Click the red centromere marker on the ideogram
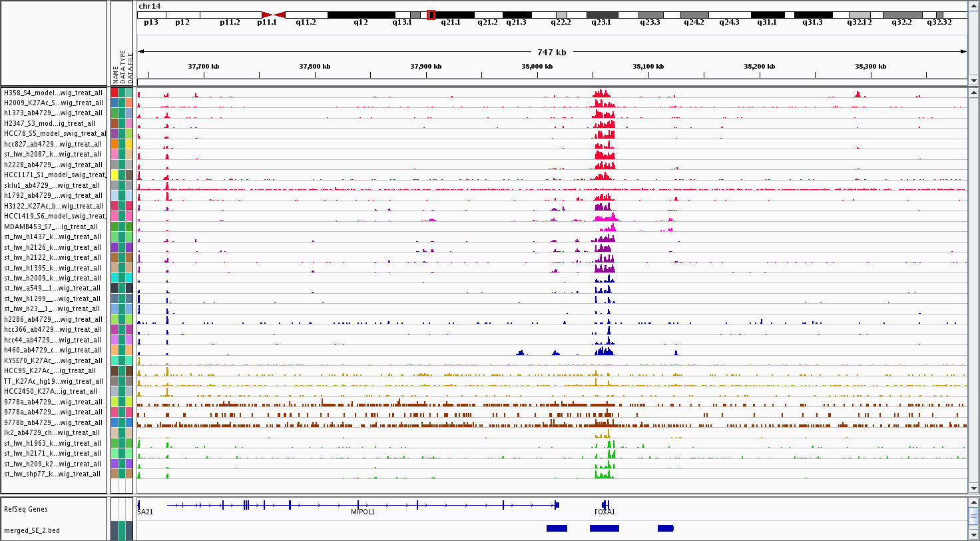 click(273, 15)
